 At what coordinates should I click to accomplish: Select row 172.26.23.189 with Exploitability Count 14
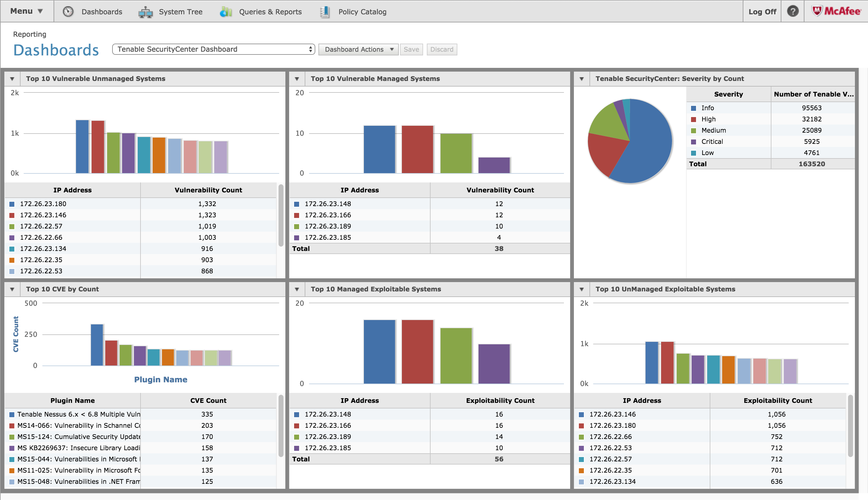430,437
